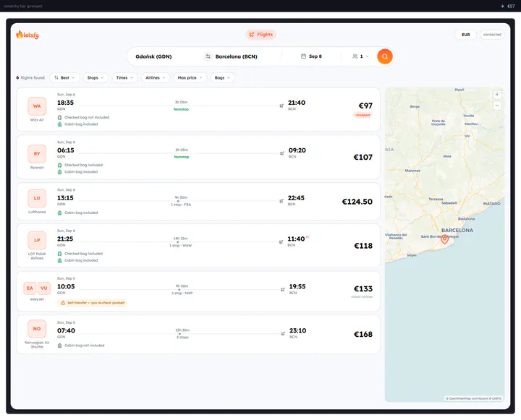Click checked bag icon on Ryanair flight

click(x=60, y=165)
